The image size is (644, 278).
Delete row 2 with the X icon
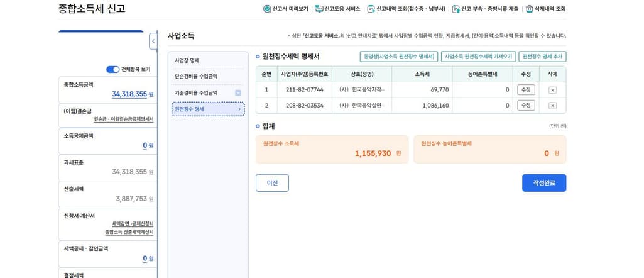(552, 106)
